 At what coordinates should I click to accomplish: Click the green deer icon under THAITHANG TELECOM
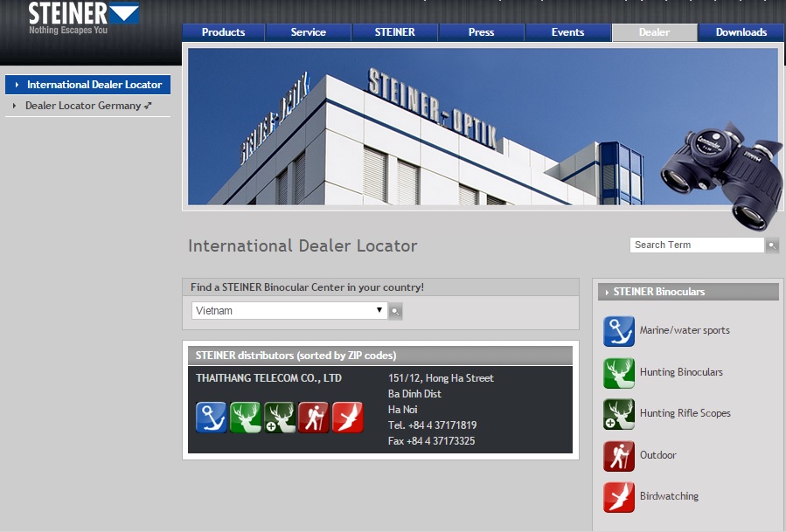[x=245, y=418]
